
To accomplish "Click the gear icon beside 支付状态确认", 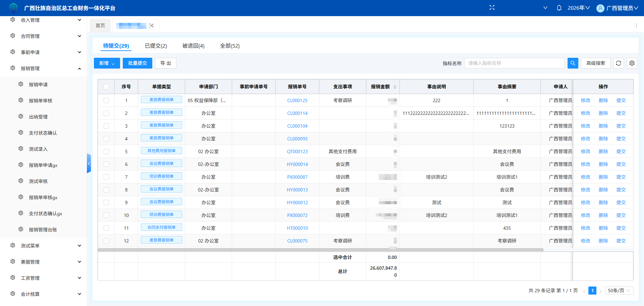I will click(x=21, y=133).
